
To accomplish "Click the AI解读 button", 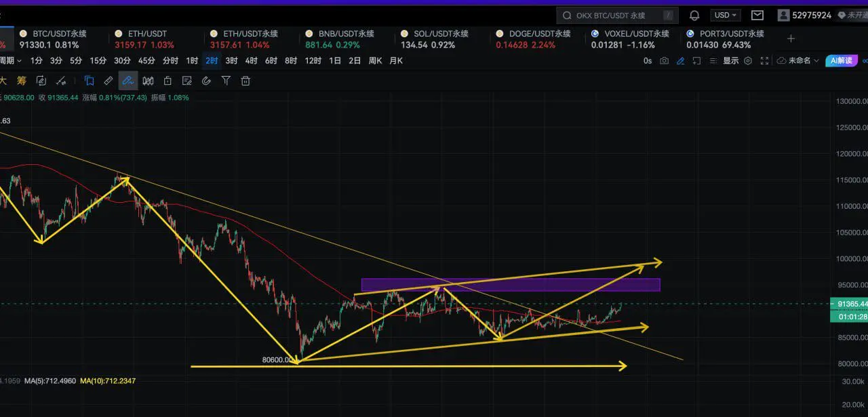I will tap(841, 60).
